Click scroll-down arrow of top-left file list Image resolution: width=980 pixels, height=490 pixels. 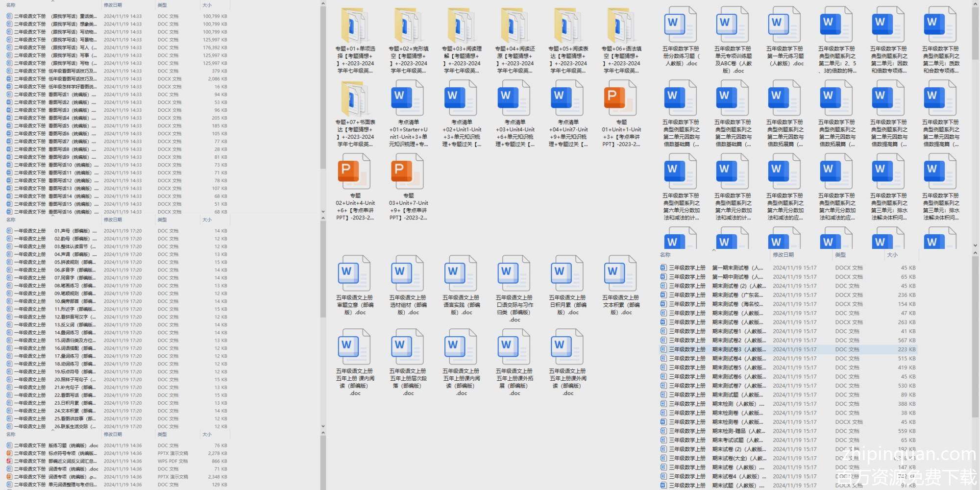point(323,212)
